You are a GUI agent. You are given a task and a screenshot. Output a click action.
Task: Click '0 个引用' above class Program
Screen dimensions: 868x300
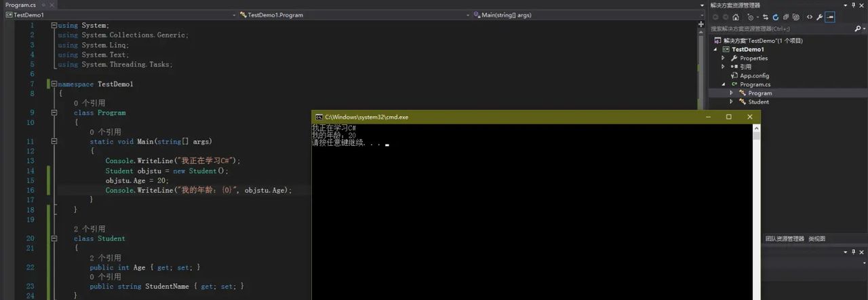tap(90, 103)
